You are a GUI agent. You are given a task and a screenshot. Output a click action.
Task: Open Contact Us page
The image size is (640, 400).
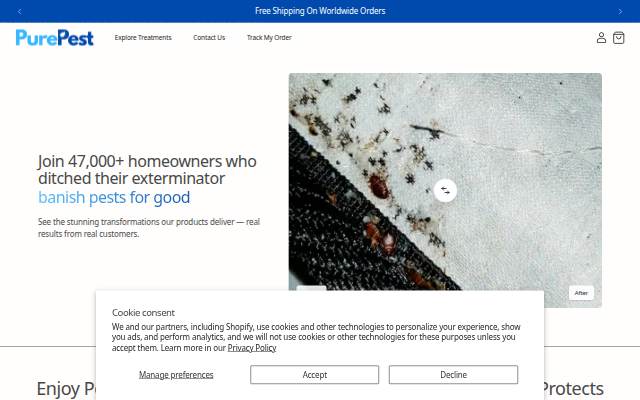pos(209,38)
